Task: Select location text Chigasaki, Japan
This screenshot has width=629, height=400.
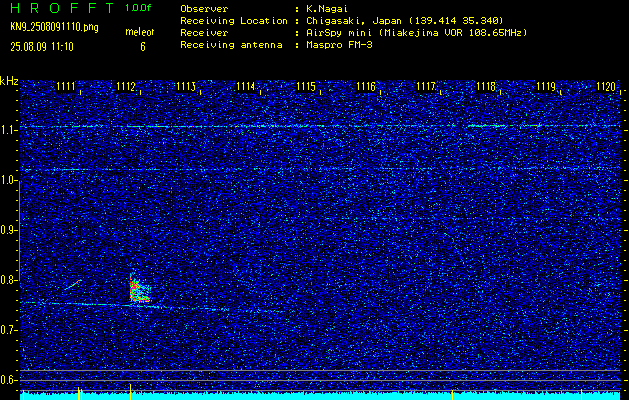Action: (354, 20)
